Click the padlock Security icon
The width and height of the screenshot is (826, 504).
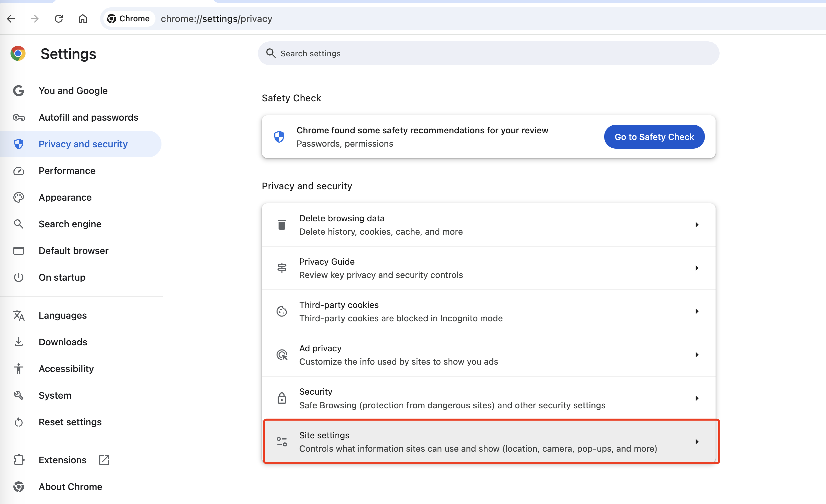click(x=282, y=399)
